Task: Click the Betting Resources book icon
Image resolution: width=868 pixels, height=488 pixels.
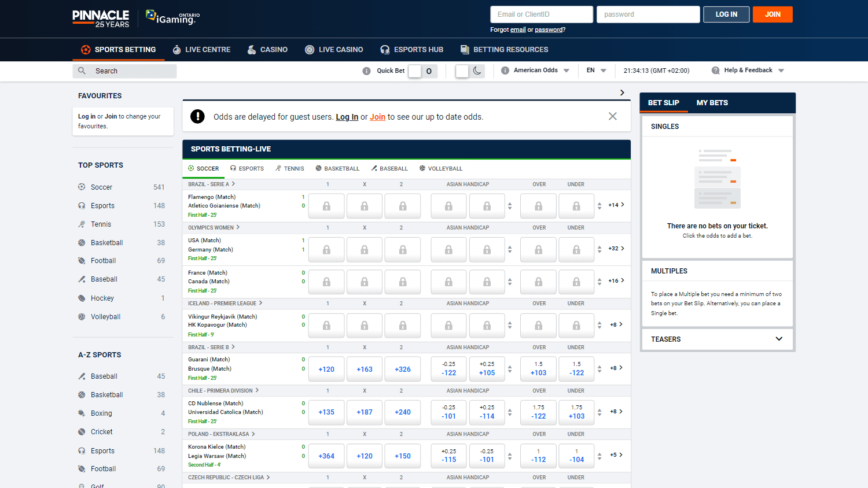Action: point(465,50)
